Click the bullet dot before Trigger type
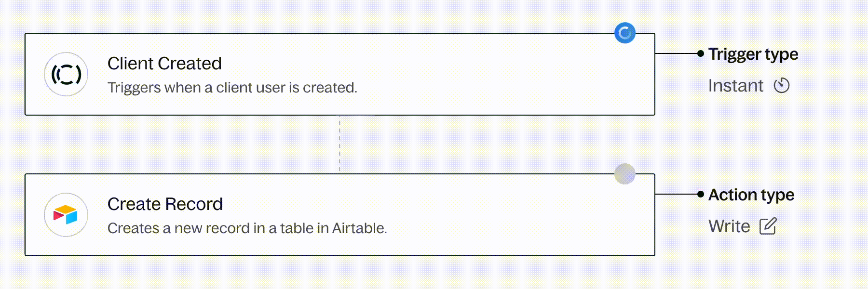Image resolution: width=868 pixels, height=289 pixels. click(701, 53)
